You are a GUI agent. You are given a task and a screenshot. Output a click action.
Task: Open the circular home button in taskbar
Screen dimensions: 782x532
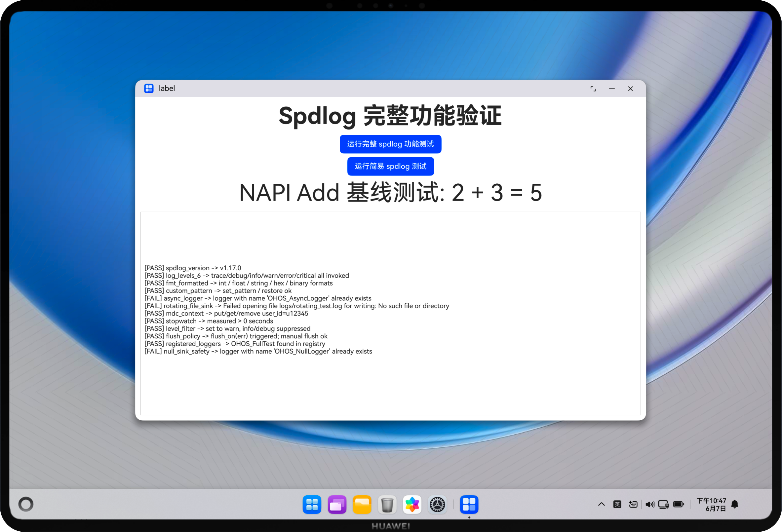(x=26, y=504)
